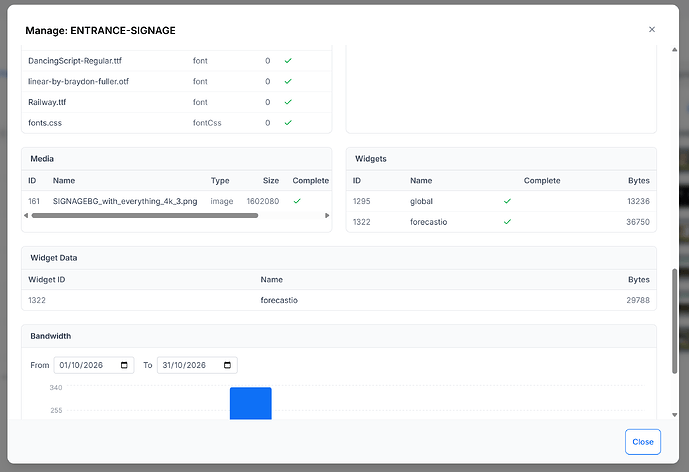Click chart axis label 255
Viewport: 689px width, 472px height.
pyautogui.click(x=56, y=410)
